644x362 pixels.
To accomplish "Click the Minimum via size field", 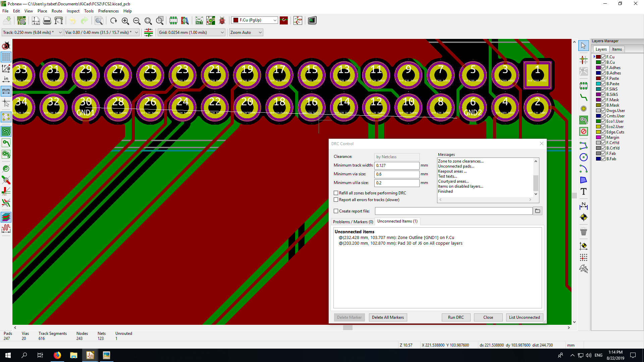I will (x=397, y=174).
